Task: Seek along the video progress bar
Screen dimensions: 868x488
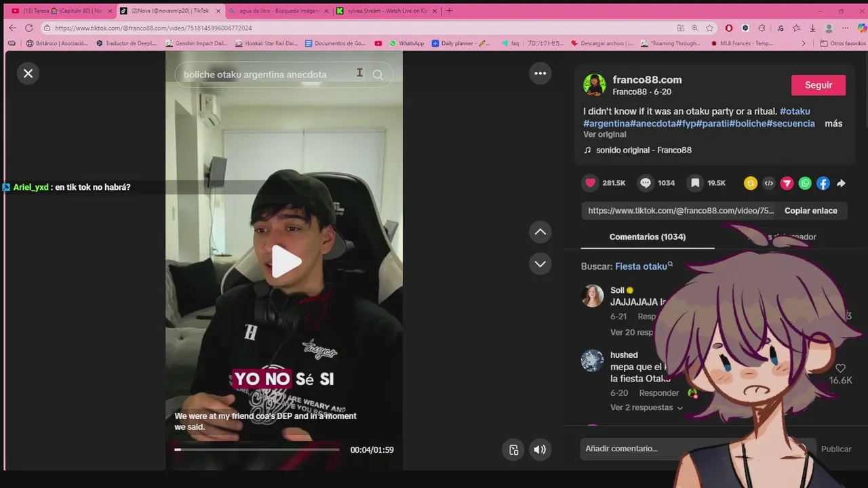Action: click(x=257, y=449)
